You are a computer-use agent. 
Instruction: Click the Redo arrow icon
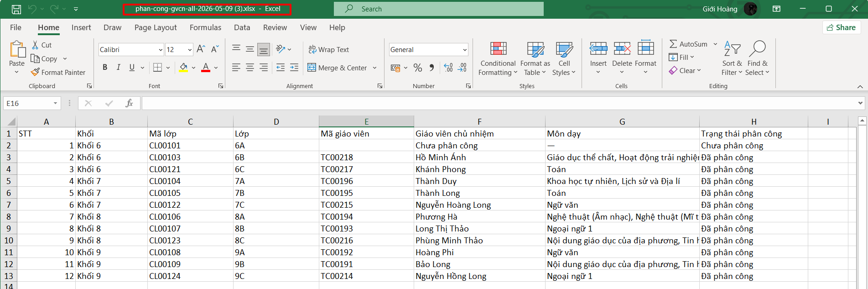(54, 9)
